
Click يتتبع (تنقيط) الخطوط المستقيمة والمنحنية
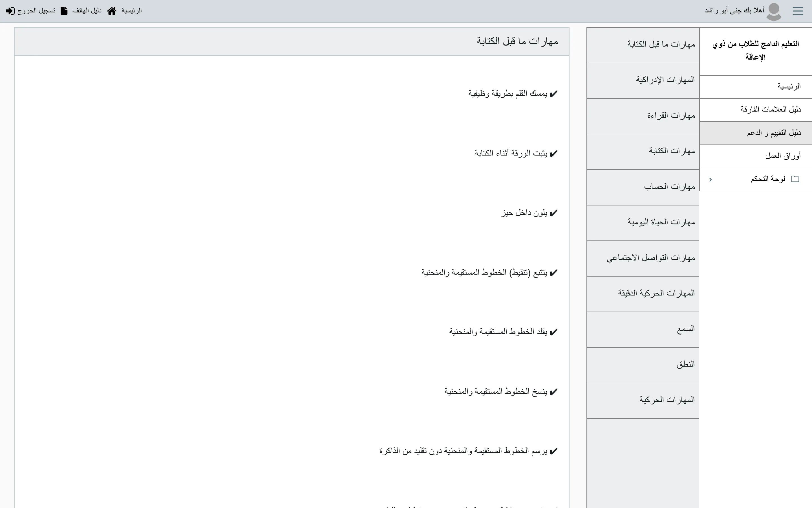(484, 272)
